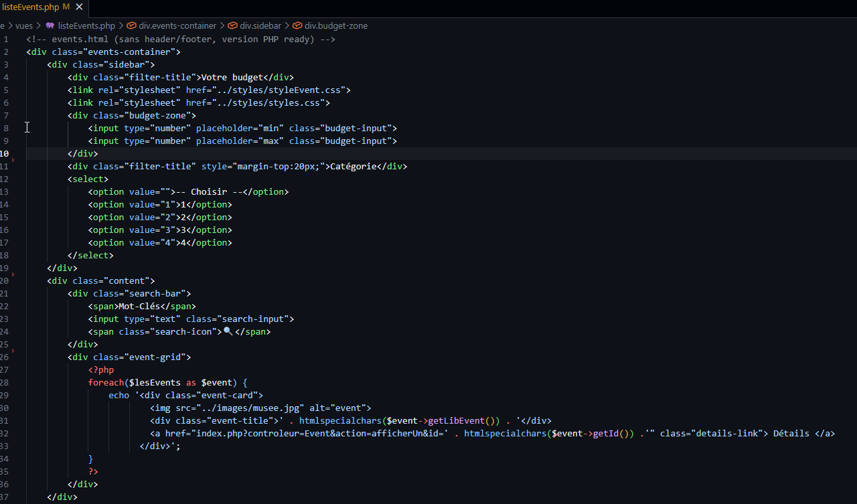Screen dimensions: 857x504
Task: Click red git marker under line 19
Action: (13, 274)
